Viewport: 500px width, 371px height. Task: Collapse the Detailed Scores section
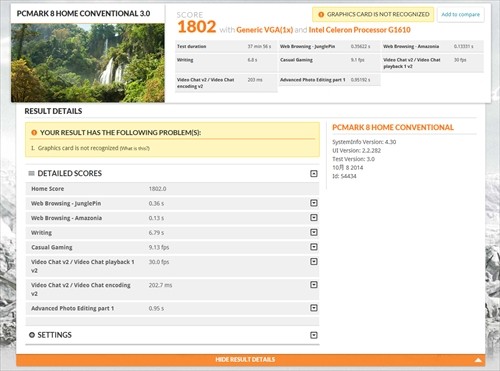[x=314, y=173]
